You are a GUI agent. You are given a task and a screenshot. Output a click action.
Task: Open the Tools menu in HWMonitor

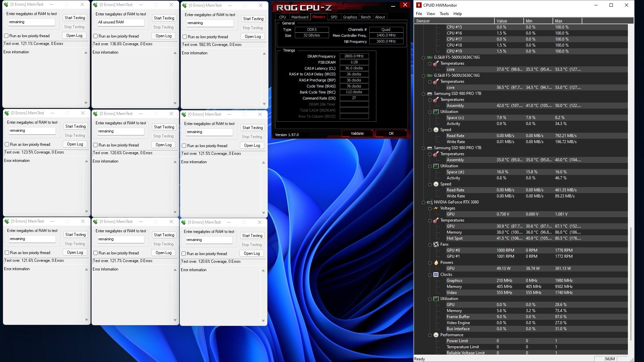[444, 14]
